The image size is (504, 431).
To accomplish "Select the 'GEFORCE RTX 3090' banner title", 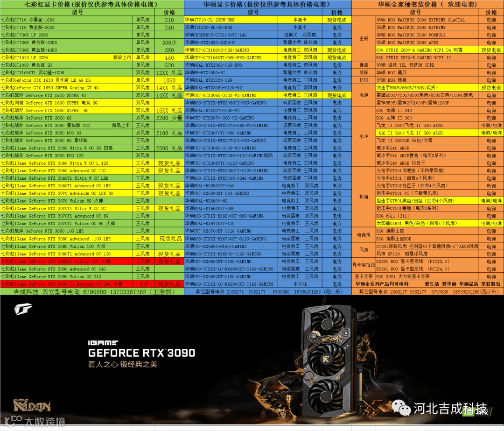I will tap(142, 353).
